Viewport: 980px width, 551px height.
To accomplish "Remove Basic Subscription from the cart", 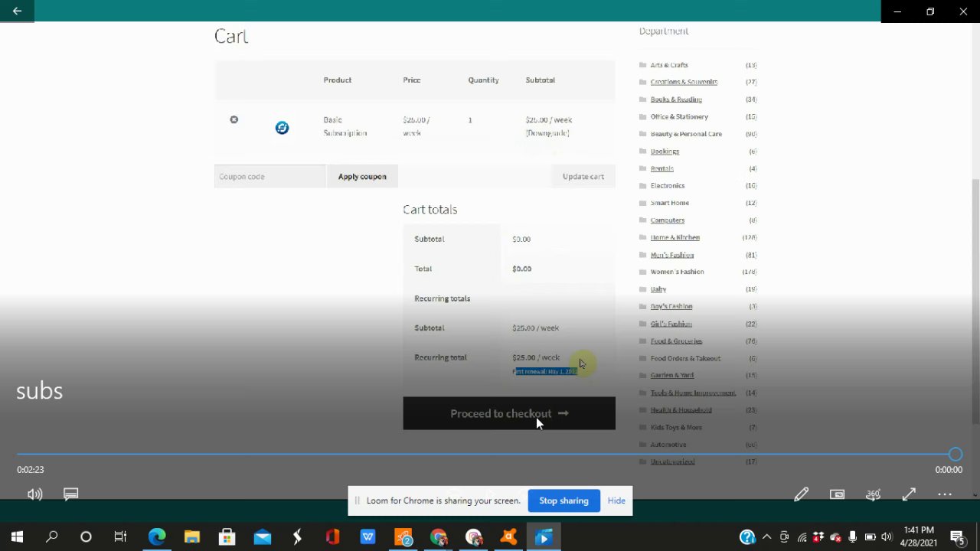I will tap(234, 119).
